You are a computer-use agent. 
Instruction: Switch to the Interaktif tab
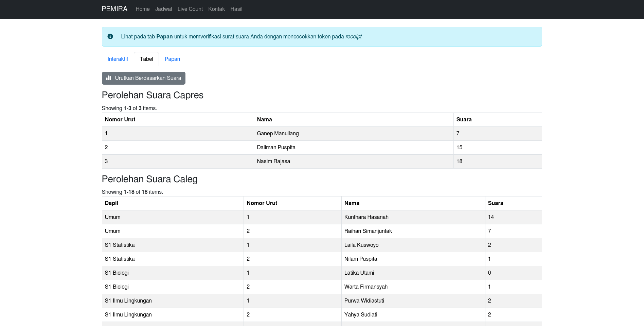point(118,59)
